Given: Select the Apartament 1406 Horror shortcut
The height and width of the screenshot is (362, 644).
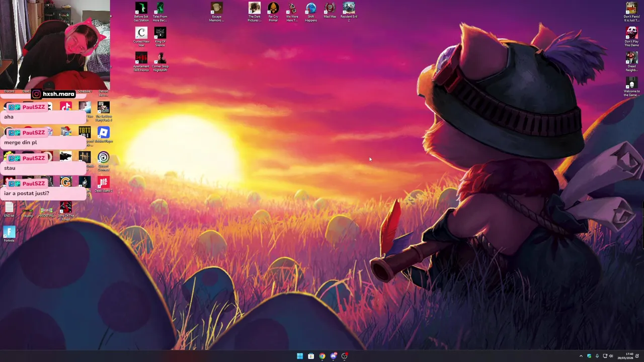Looking at the screenshot, I should pyautogui.click(x=141, y=62).
